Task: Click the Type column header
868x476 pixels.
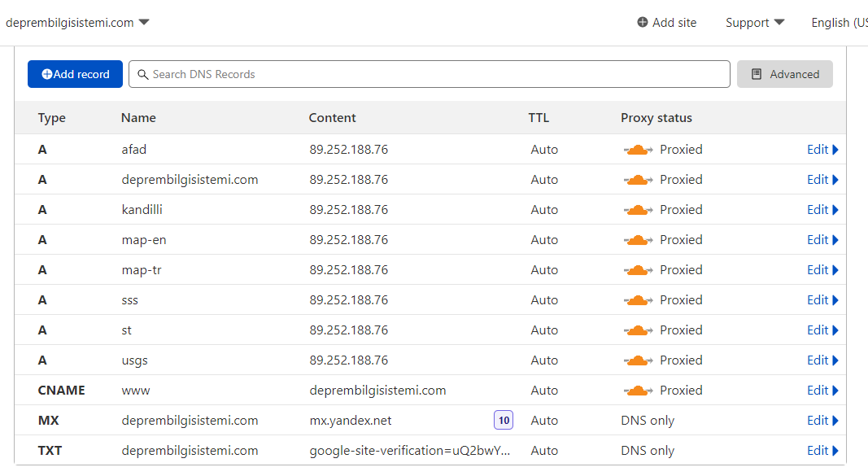Action: [51, 118]
